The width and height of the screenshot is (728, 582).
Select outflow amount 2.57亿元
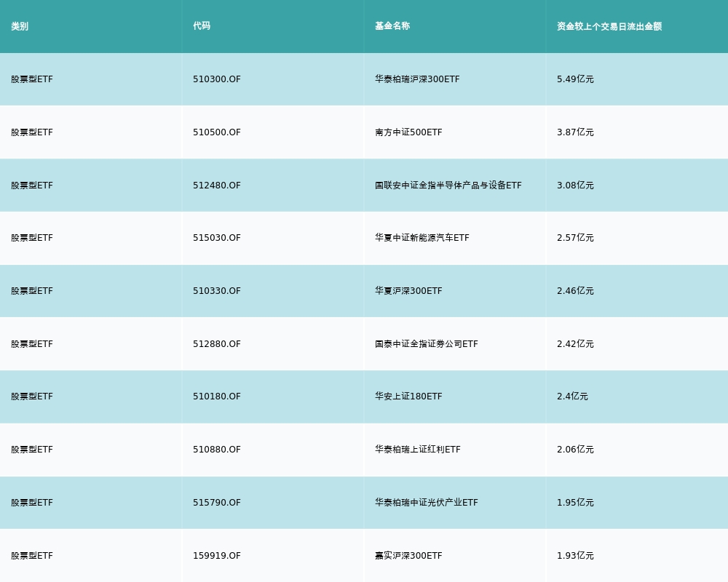575,238
